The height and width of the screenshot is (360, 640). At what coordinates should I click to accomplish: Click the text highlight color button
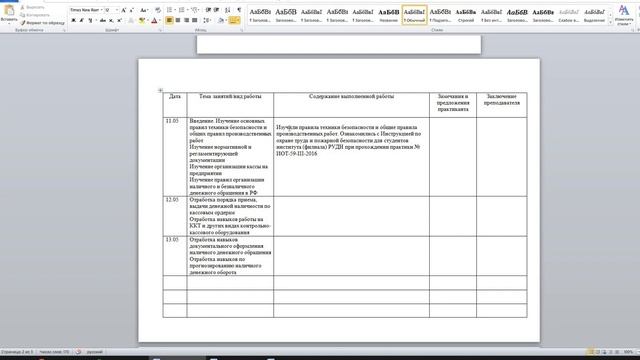click(141, 20)
